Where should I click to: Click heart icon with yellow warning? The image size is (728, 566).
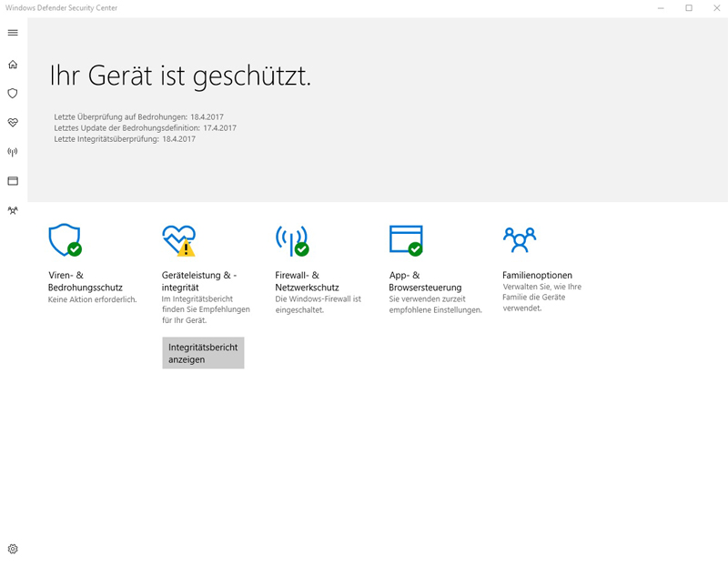178,240
